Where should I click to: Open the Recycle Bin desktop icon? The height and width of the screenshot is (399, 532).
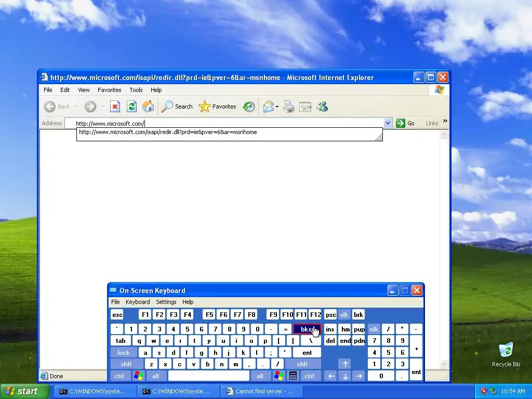pyautogui.click(x=506, y=354)
